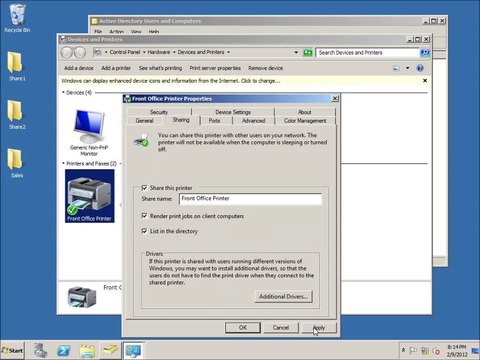Screen dimensions: 480x360
Task: Open Help menu in Active Directory window
Action: point(154,32)
